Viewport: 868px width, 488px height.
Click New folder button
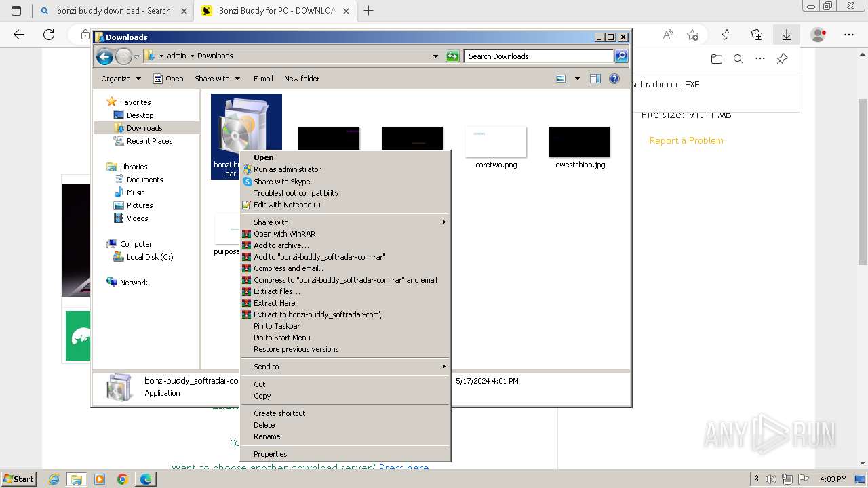tap(302, 79)
